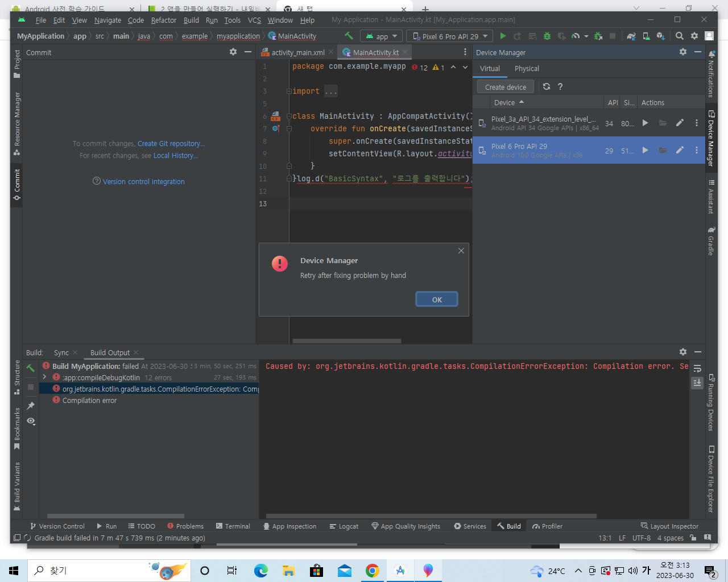Click the green hammer in the Build panel

(x=31, y=368)
